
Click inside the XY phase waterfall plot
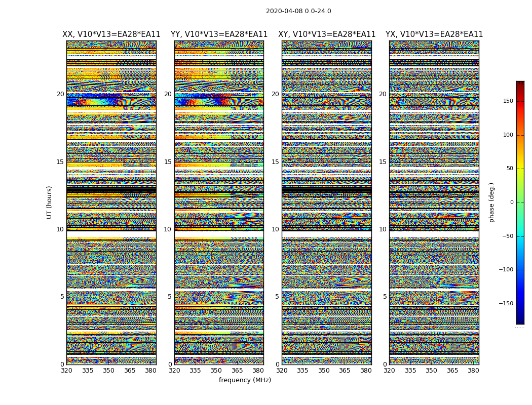(327, 202)
